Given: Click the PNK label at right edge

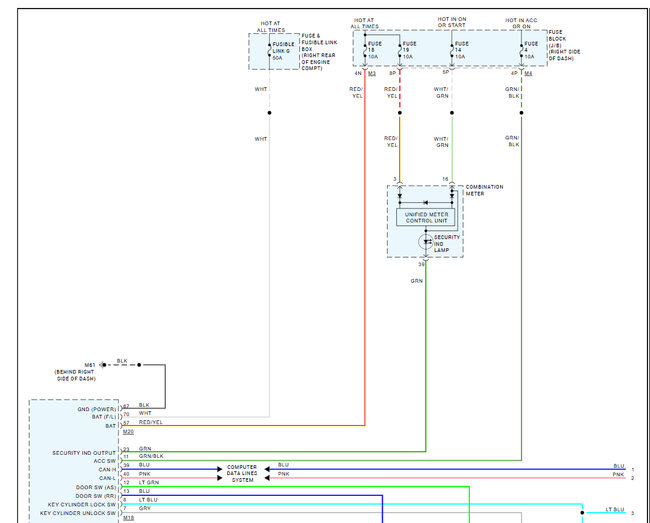Looking at the screenshot, I should click(618, 474).
